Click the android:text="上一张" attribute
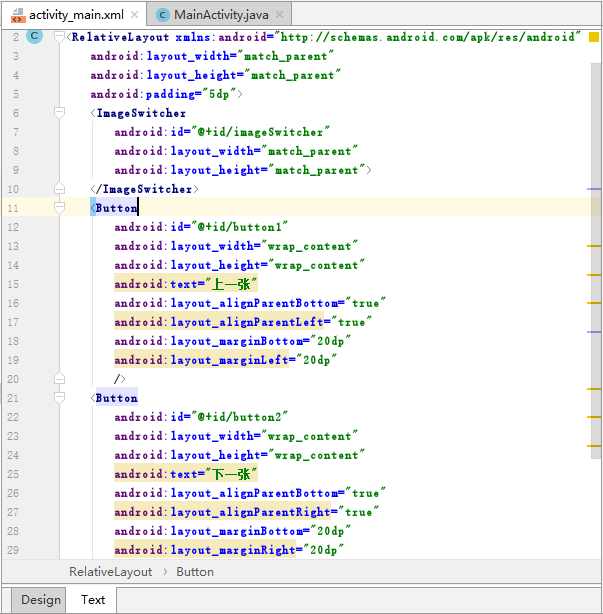 tap(186, 284)
